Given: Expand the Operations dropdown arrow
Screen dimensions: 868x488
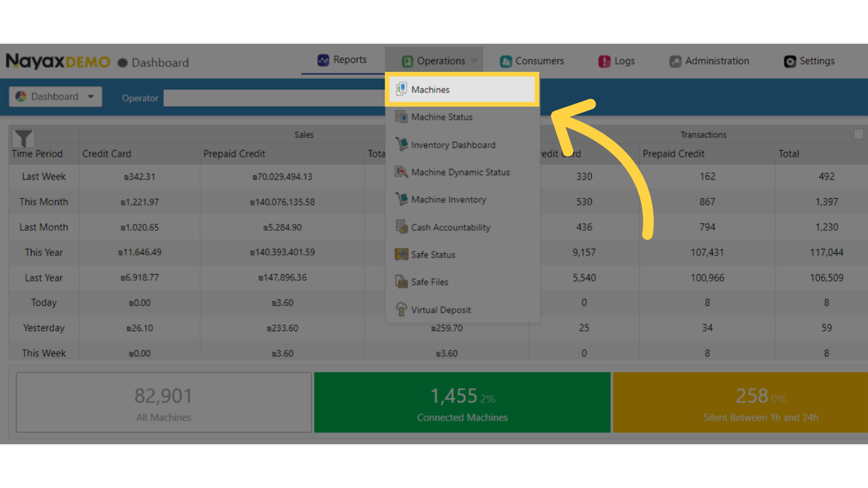Looking at the screenshot, I should coord(474,61).
